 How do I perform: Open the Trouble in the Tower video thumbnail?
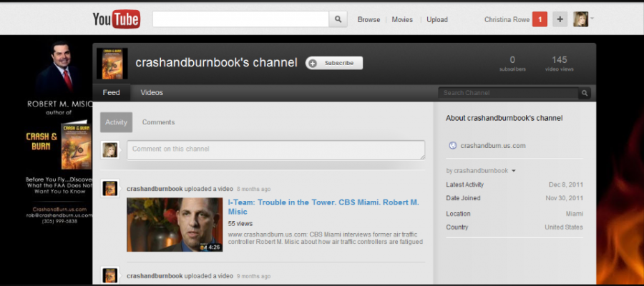pyautogui.click(x=175, y=225)
